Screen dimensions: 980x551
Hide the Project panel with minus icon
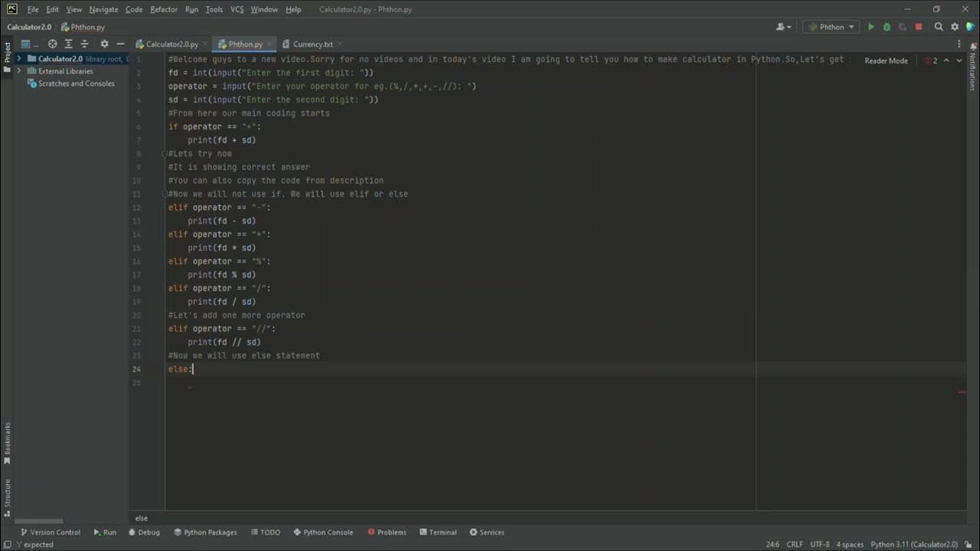[x=120, y=44]
